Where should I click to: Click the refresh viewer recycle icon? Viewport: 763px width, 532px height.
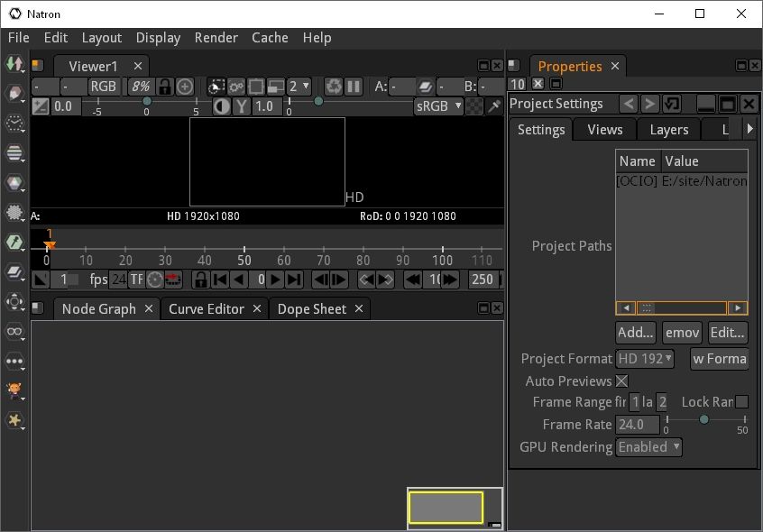pos(334,87)
